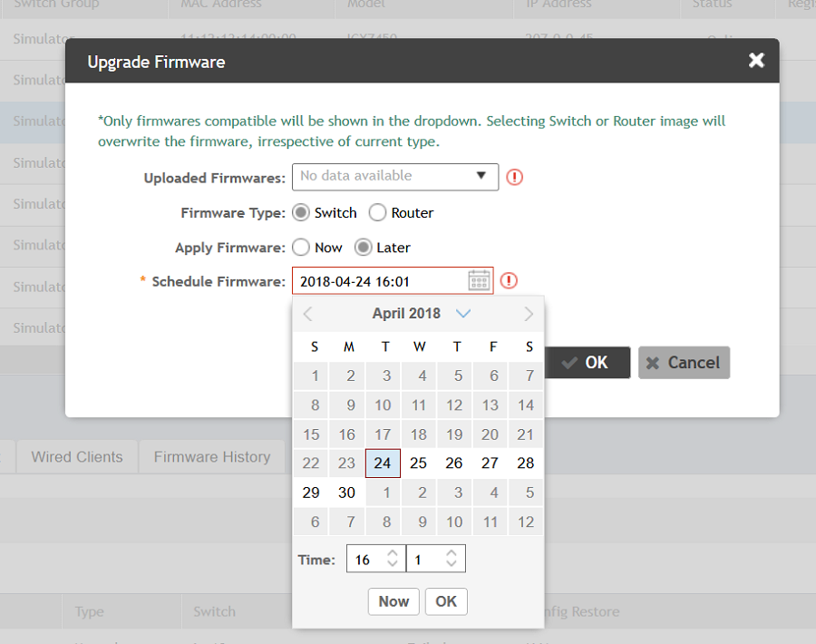Open the Uploaded Firmwares dropdown

pyautogui.click(x=394, y=177)
